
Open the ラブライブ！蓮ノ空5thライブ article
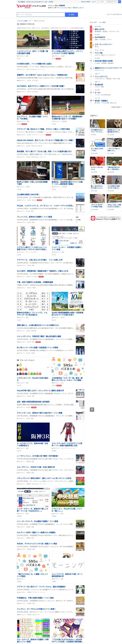(x=43, y=129)
